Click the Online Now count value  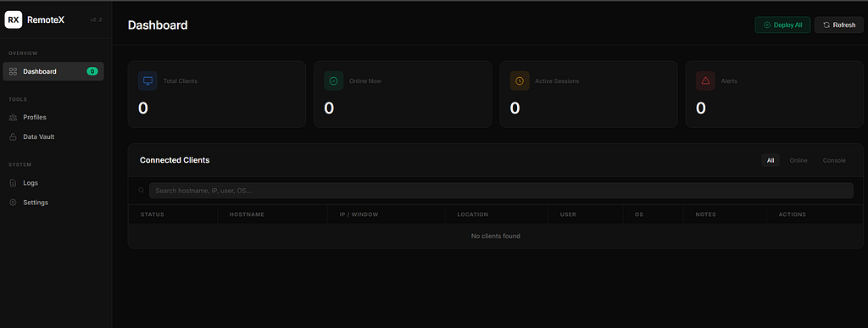tap(329, 108)
